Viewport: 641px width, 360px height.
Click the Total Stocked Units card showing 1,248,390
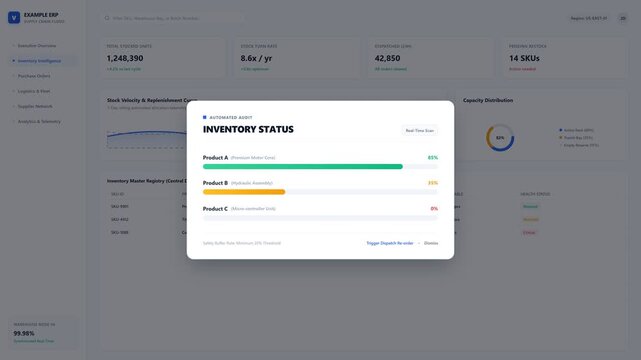click(163, 58)
